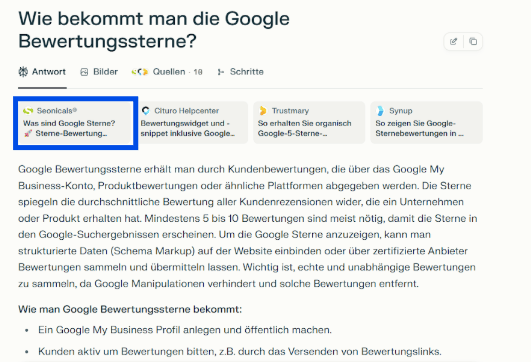
Task: Click bullet 'Kunden aktiv um Bewertungen bitten'
Action: coord(240,352)
